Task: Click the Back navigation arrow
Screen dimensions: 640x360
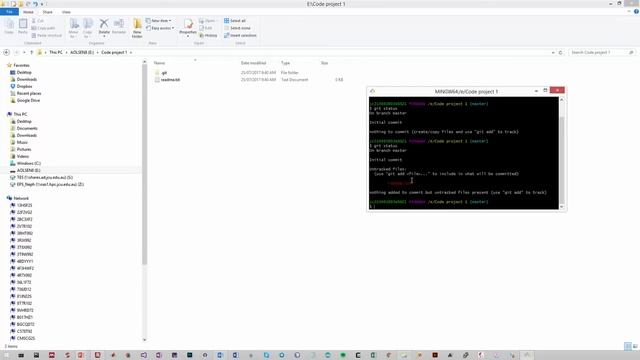Action: tap(7, 52)
